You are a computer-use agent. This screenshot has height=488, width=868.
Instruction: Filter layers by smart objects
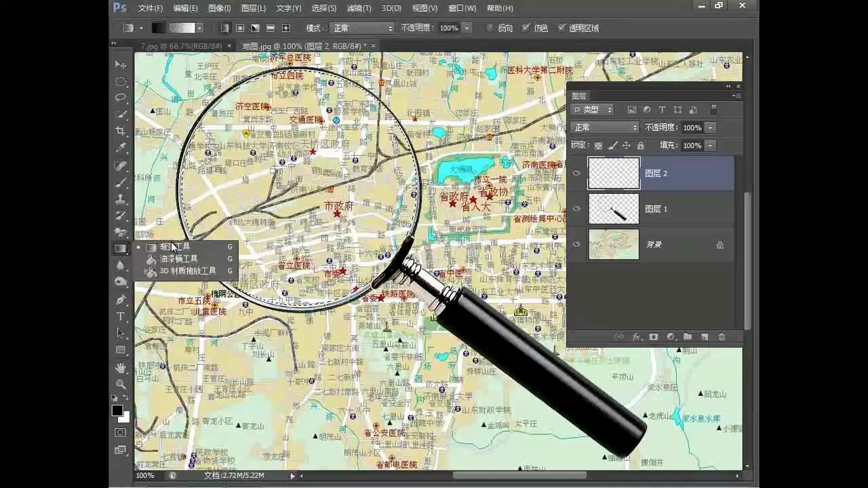(x=693, y=109)
